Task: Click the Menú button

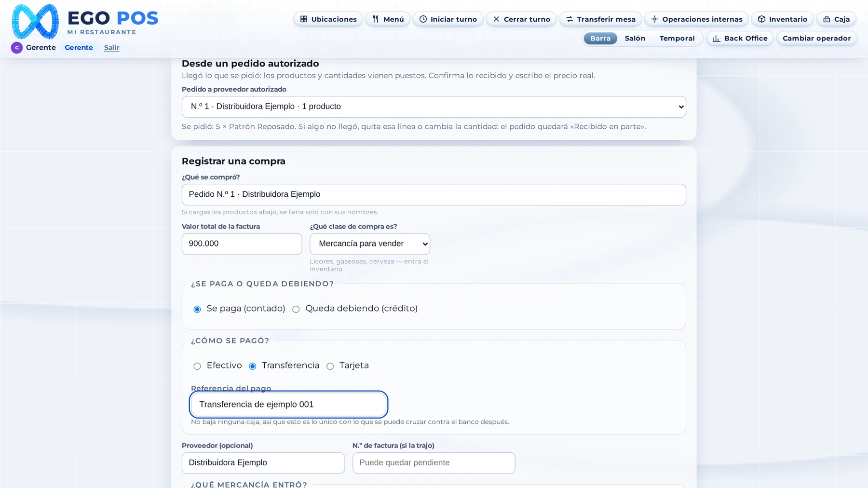Action: 388,19
